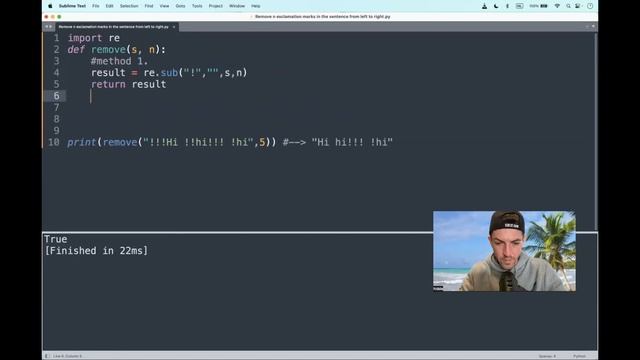
Task: Click the '"!!!Hi !!hi!!! !hi"' argument string
Action: (x=198, y=142)
